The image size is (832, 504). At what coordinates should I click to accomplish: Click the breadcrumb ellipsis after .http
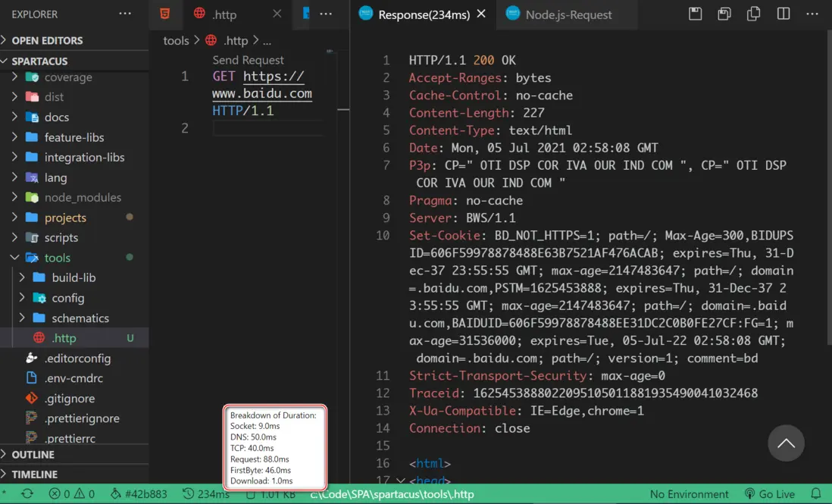[x=267, y=41]
